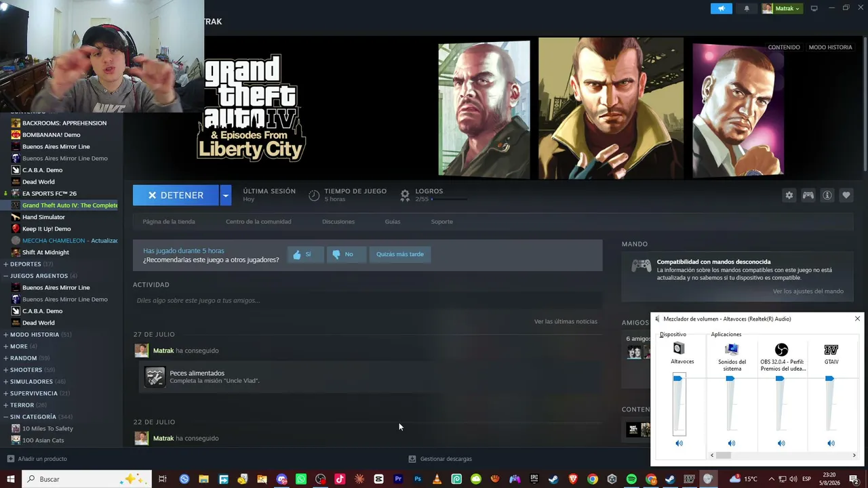
Task: Add game to favorites with heart icon
Action: [x=846, y=195]
